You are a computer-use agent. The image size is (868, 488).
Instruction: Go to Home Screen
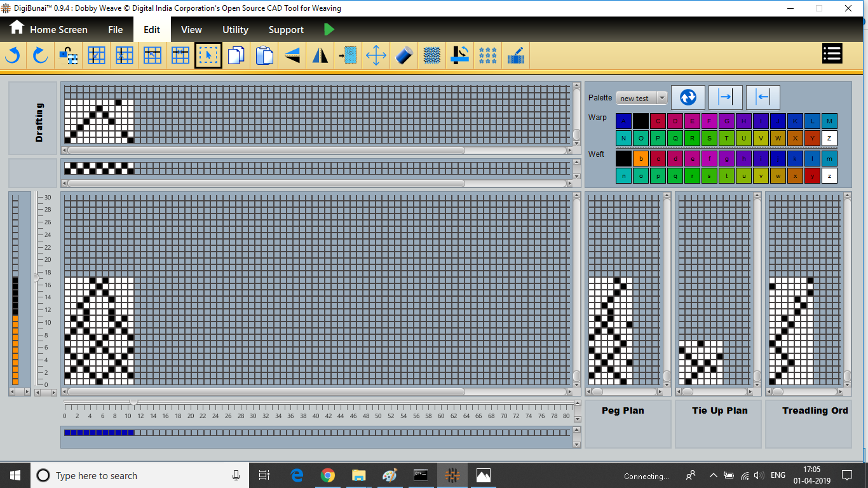48,30
